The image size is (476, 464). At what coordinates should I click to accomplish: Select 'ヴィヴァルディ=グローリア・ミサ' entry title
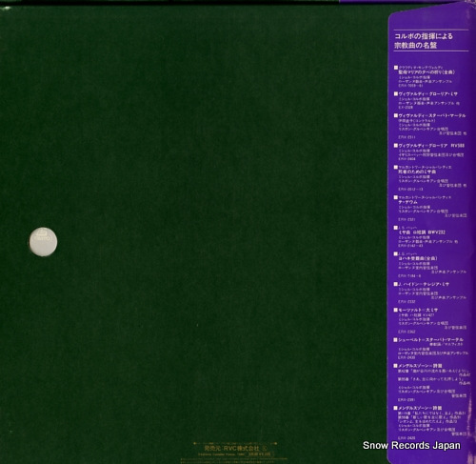click(x=427, y=94)
